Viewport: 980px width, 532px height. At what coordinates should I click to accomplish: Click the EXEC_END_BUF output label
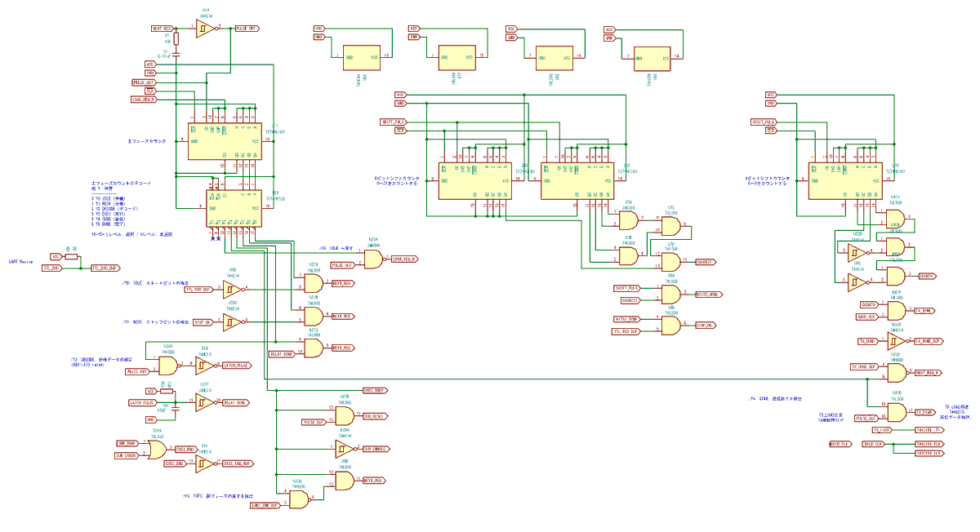[238, 463]
